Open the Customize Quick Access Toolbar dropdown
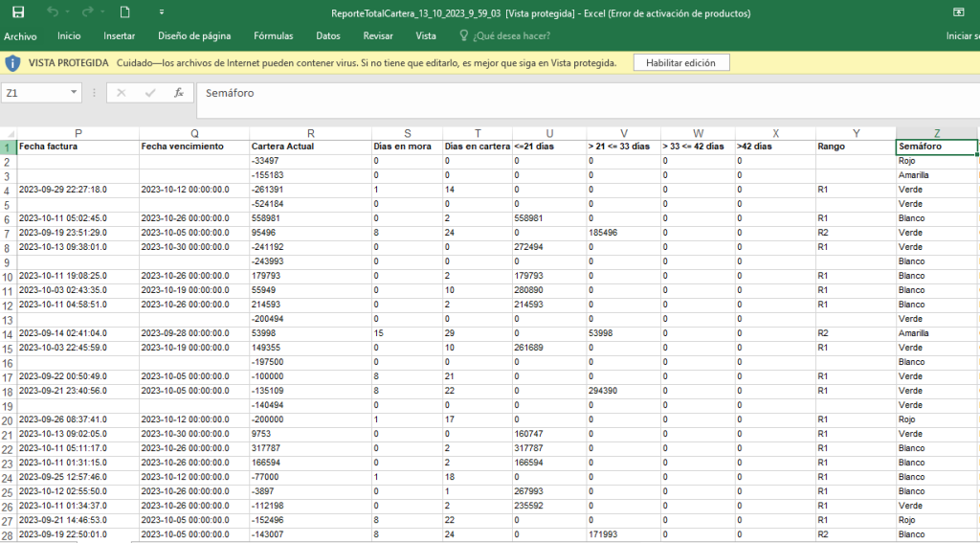980x543 pixels. click(161, 13)
